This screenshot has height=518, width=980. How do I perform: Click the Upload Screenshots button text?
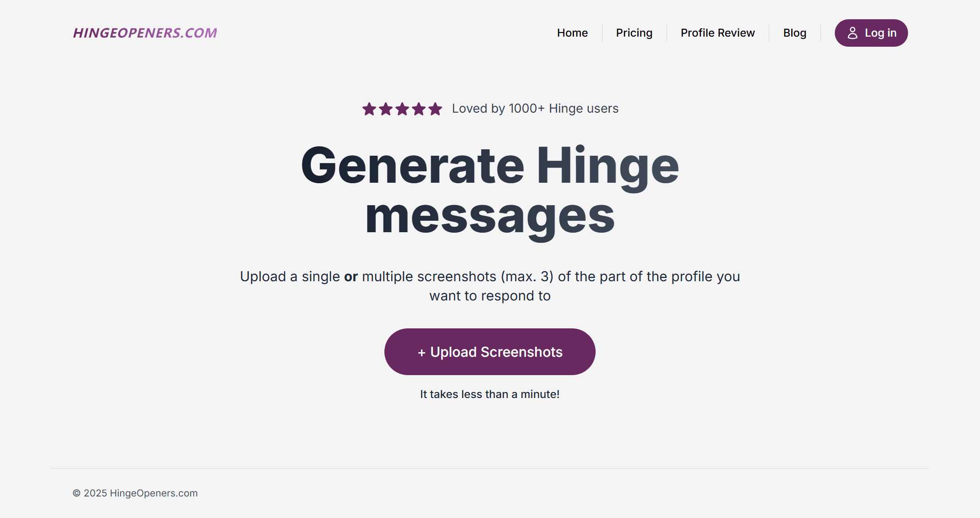[496, 352]
